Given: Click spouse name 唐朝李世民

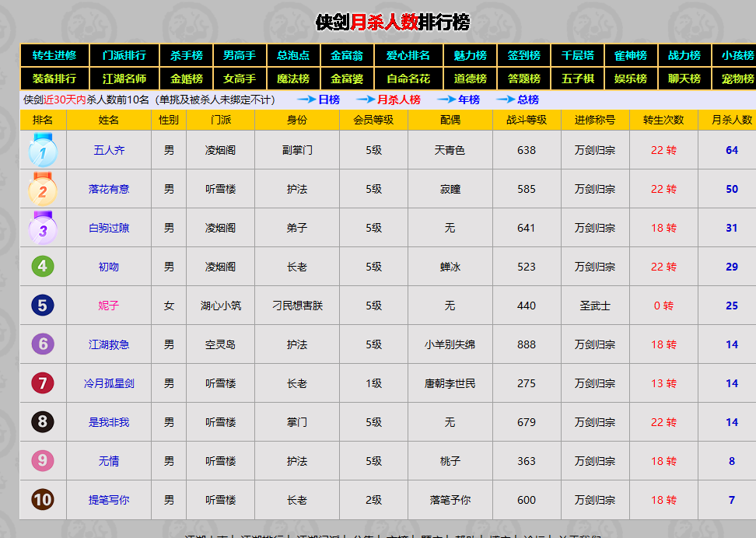Looking at the screenshot, I should click(450, 383).
